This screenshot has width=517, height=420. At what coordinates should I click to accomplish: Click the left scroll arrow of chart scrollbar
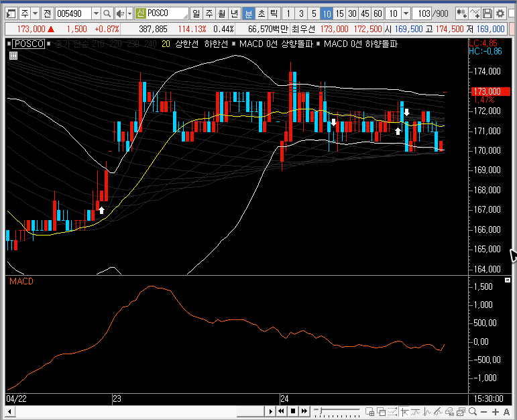click(10, 411)
